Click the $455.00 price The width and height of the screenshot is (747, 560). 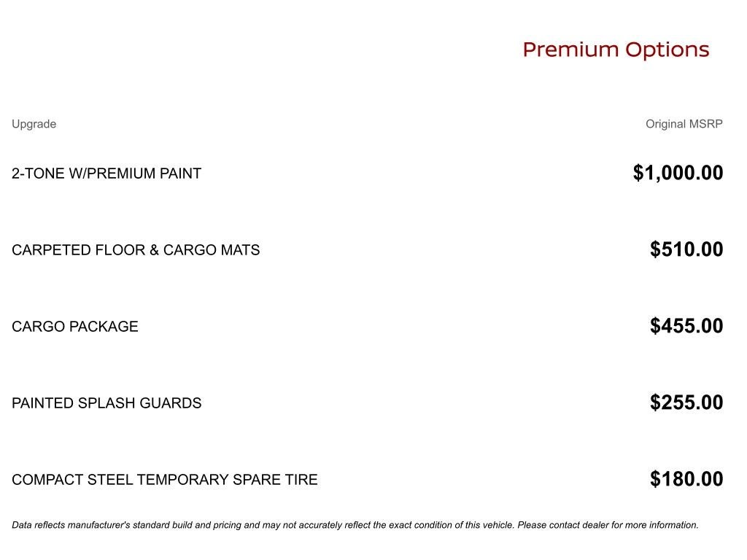686,326
